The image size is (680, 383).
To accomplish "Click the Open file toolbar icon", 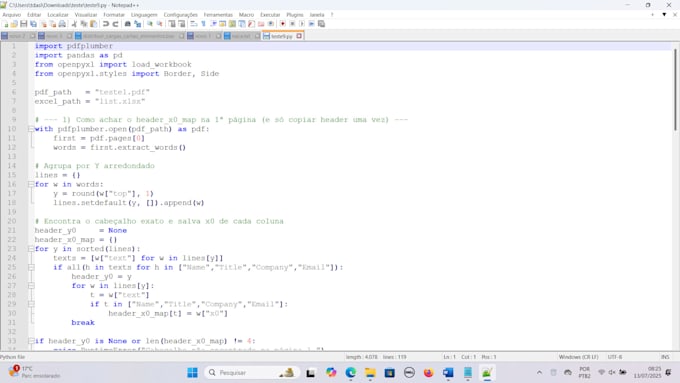I will pos(14,24).
